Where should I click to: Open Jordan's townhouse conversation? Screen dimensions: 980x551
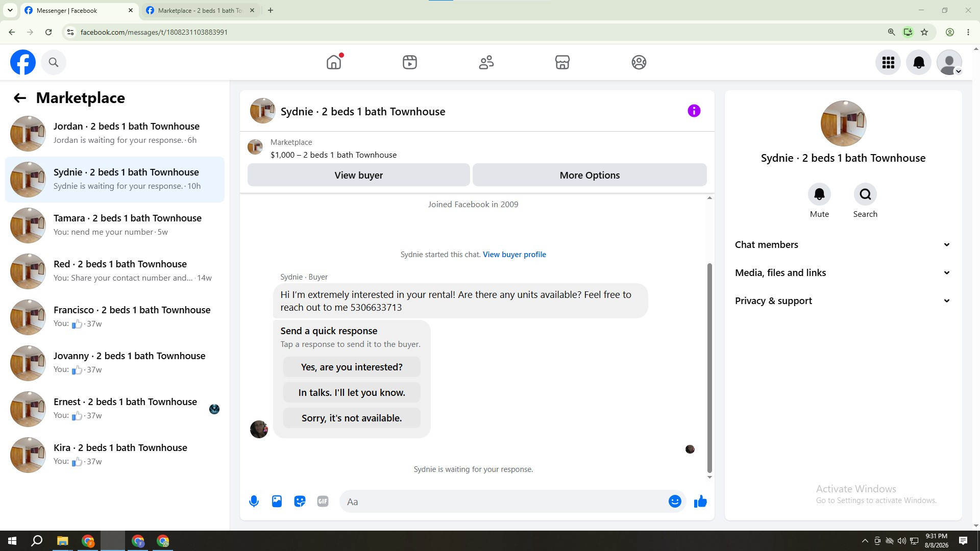pyautogui.click(x=115, y=133)
